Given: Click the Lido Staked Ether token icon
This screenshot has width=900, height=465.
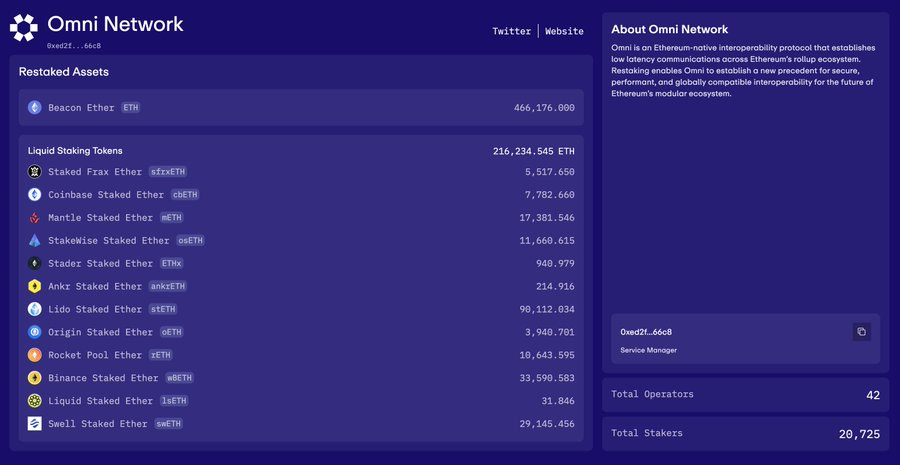Looking at the screenshot, I should [34, 309].
